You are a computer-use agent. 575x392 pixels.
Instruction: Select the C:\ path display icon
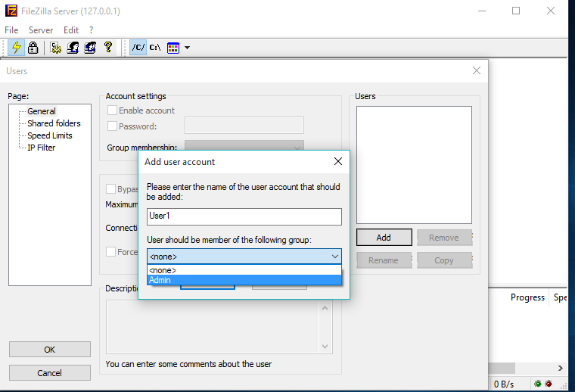pyautogui.click(x=154, y=47)
